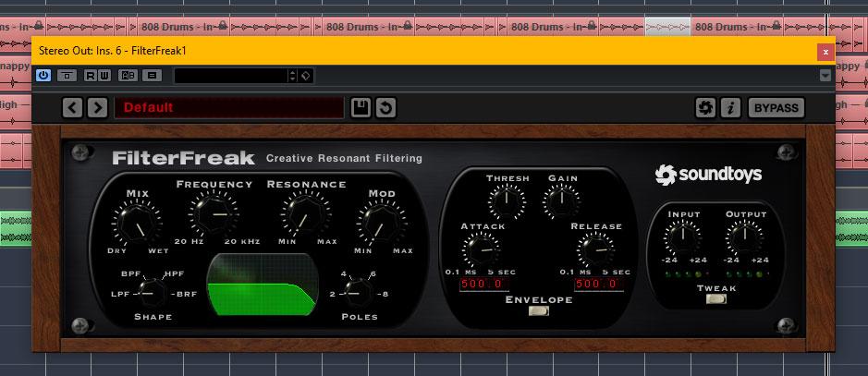Screen dimensions: 868x376
Task: Close the FilterFreak1 plugin window
Action: [x=825, y=52]
